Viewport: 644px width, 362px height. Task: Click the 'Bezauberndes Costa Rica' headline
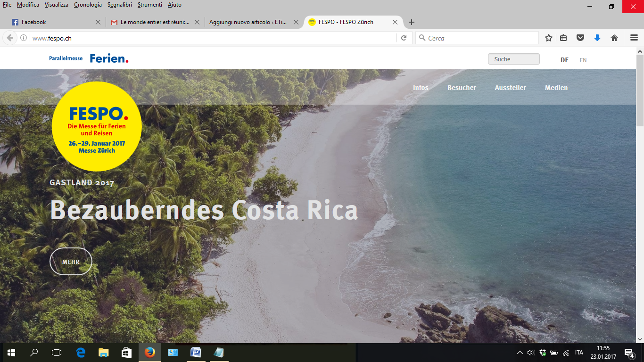pos(204,210)
